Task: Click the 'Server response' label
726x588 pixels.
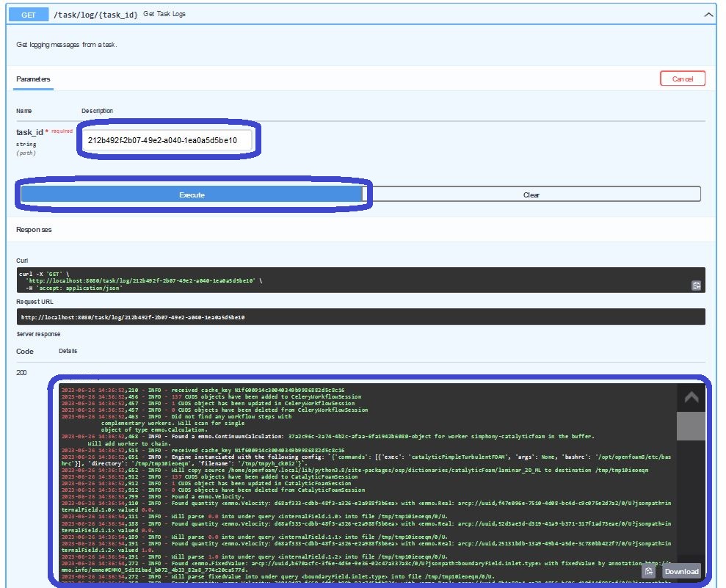Action: [38, 334]
